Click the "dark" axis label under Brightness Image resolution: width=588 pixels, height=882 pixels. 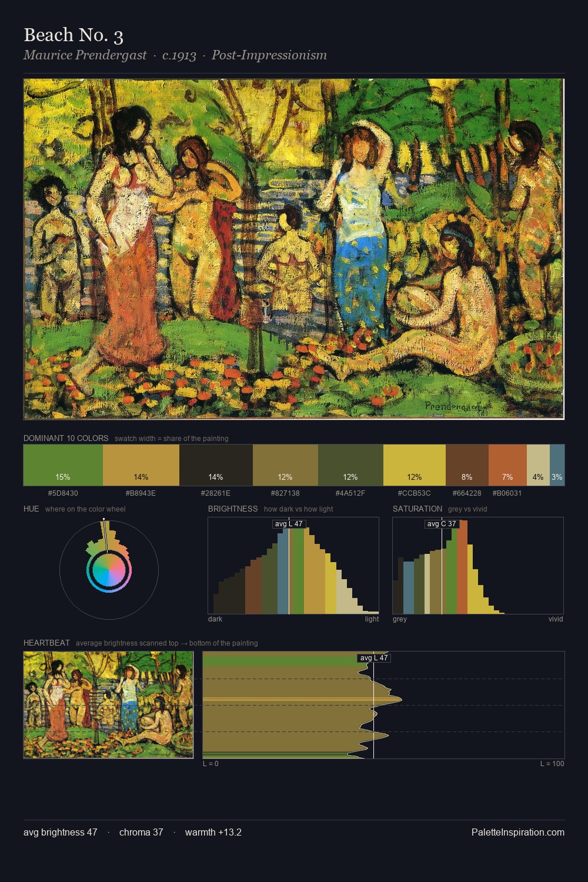(215, 619)
